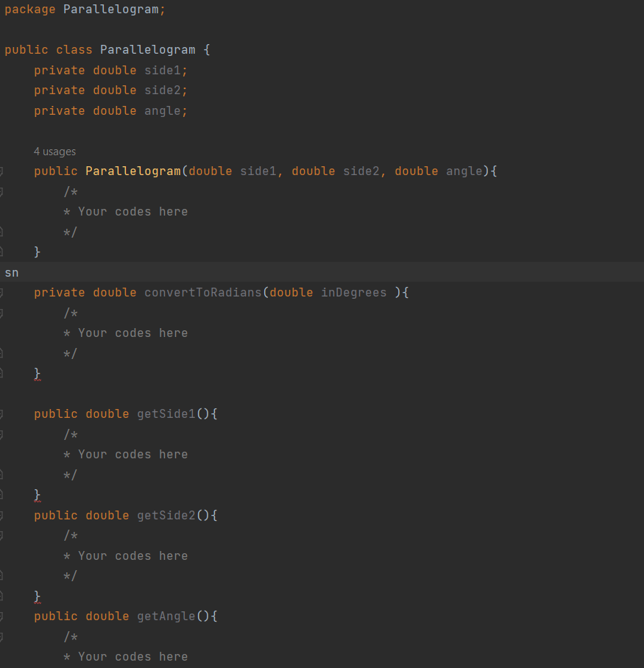Click the gutter icon next to convertToRadians method
644x668 pixels.
point(3,292)
